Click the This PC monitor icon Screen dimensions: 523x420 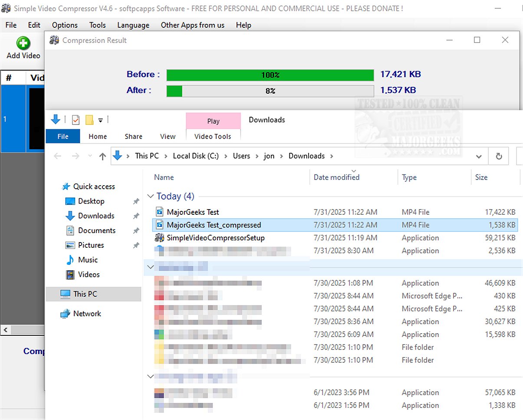tap(65, 294)
